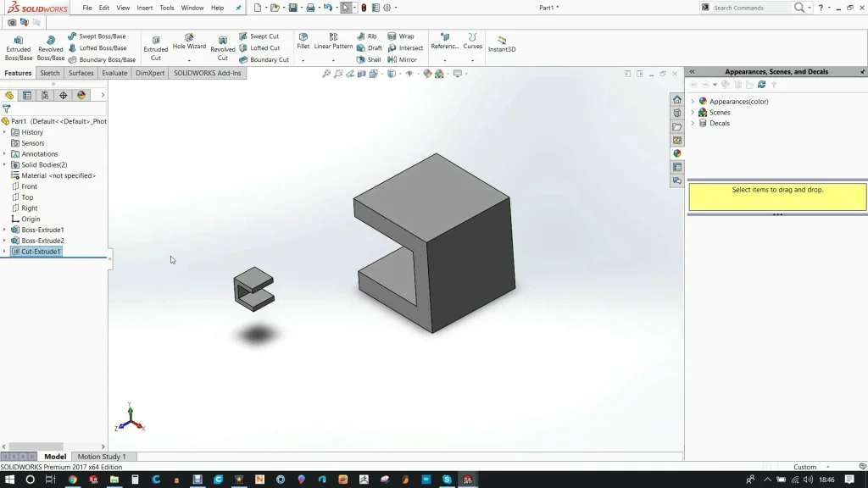Select Material <not specified> item
The width and height of the screenshot is (868, 488).
pyautogui.click(x=53, y=175)
